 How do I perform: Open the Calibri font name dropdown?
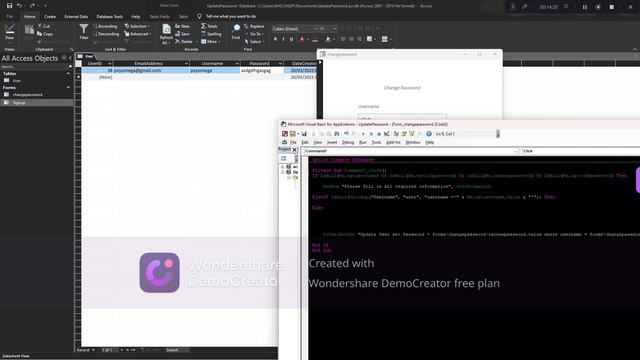tap(316, 29)
